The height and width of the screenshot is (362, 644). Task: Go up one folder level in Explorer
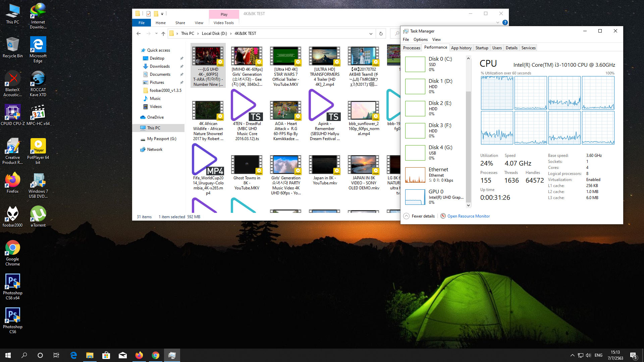point(163,34)
